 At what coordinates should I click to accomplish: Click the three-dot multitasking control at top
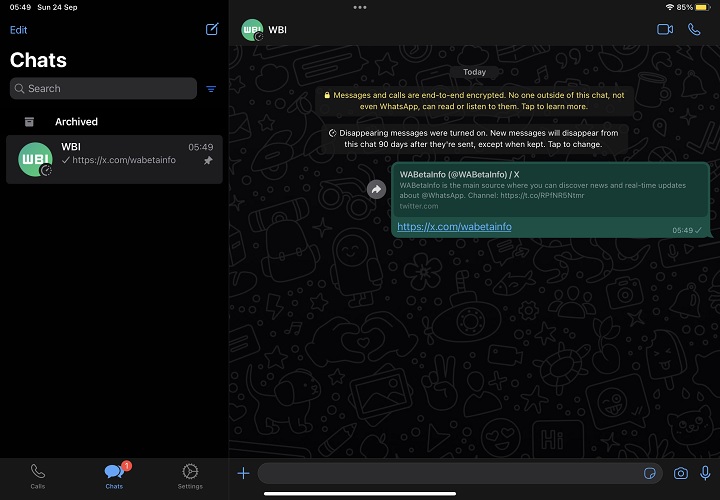[x=360, y=7]
